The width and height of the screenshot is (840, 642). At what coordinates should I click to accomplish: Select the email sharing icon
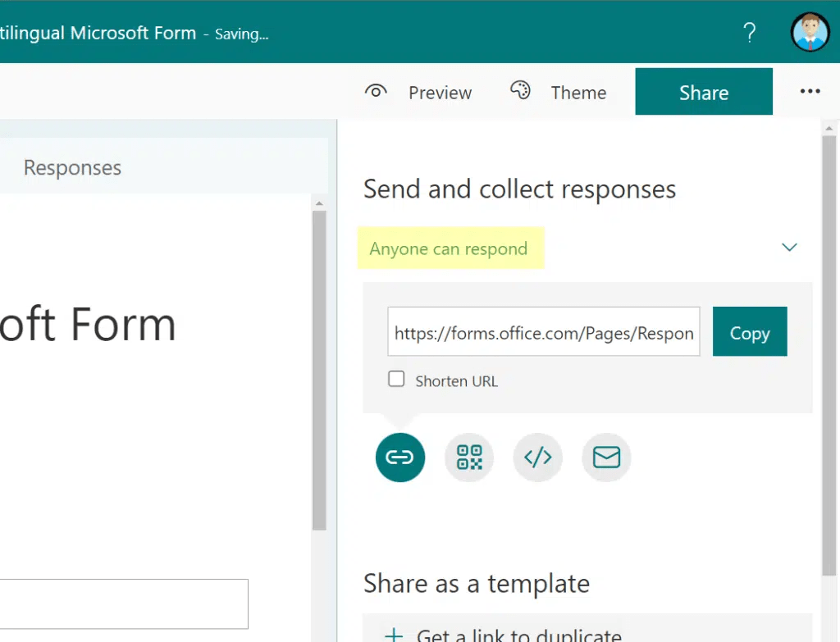(606, 458)
